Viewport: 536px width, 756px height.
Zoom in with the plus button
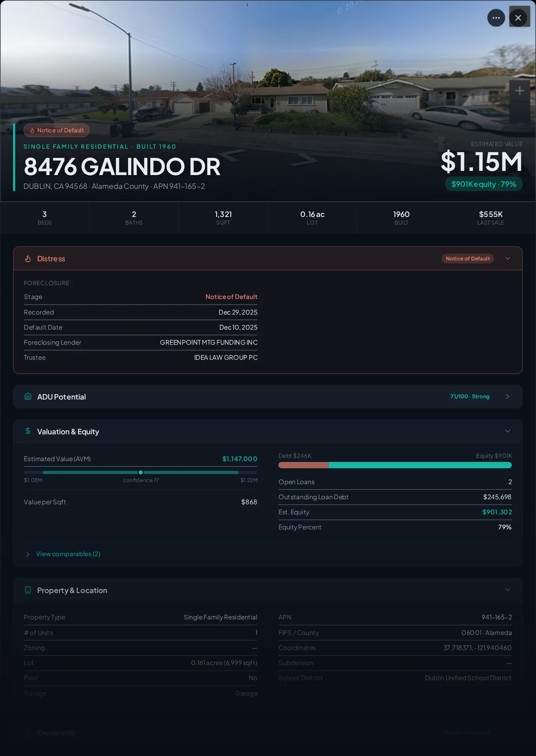(520, 90)
